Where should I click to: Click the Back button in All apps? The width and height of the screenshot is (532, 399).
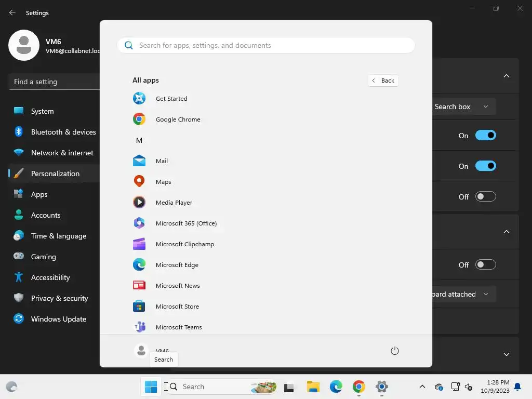coord(383,81)
